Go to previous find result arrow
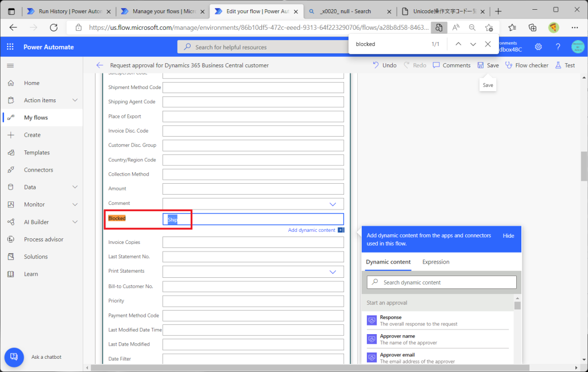 coord(458,44)
